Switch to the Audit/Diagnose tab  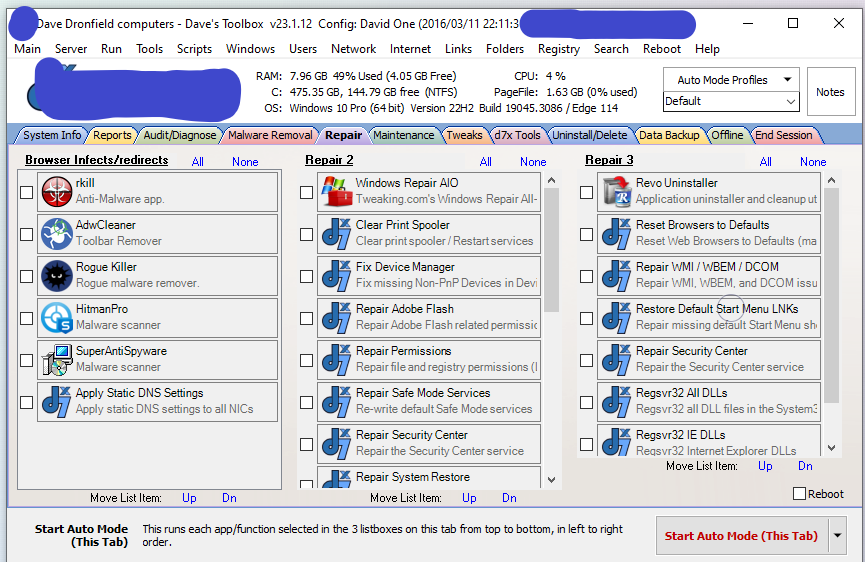click(179, 135)
